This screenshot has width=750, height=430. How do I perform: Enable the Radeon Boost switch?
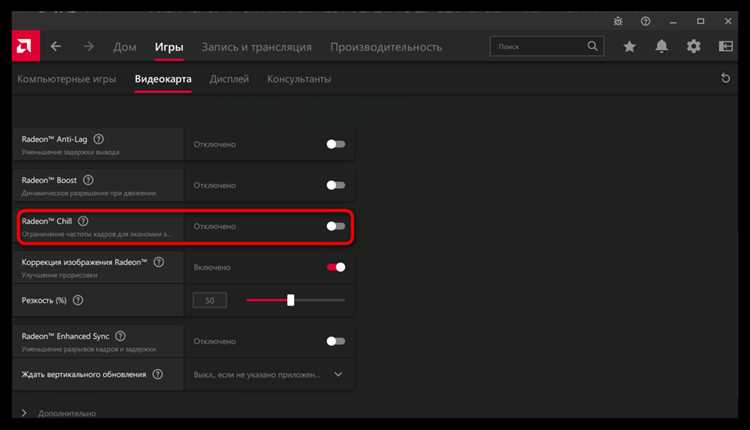point(336,185)
